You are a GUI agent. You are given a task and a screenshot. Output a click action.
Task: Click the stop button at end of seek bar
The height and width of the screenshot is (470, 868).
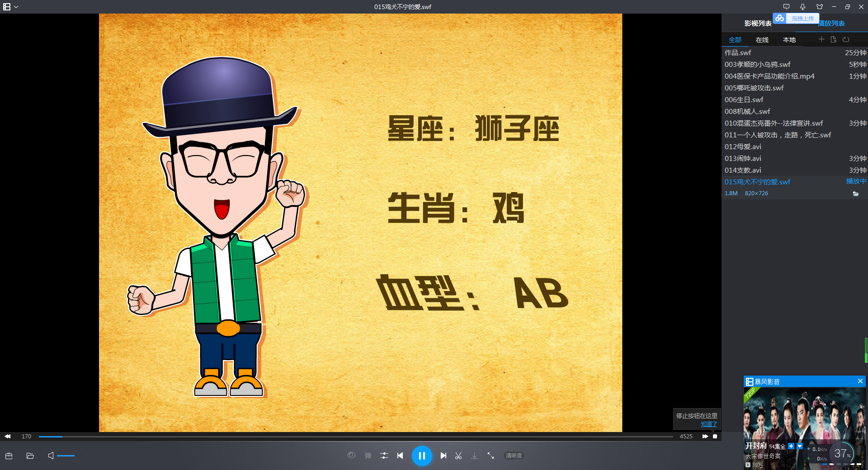[715, 436]
